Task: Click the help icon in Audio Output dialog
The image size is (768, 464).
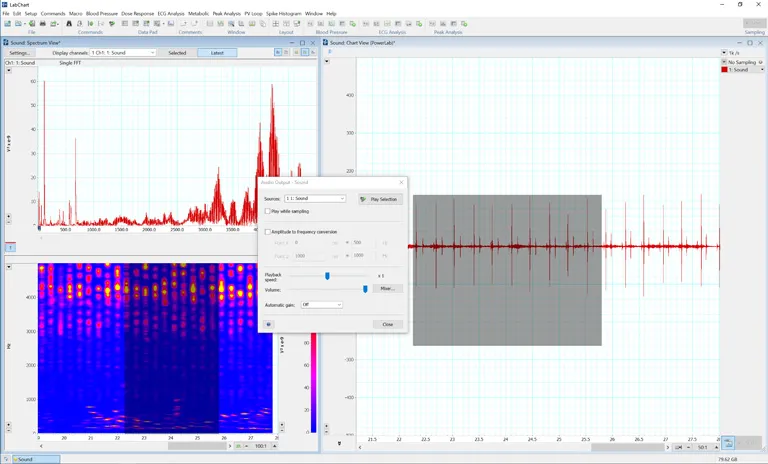Action: [x=269, y=324]
